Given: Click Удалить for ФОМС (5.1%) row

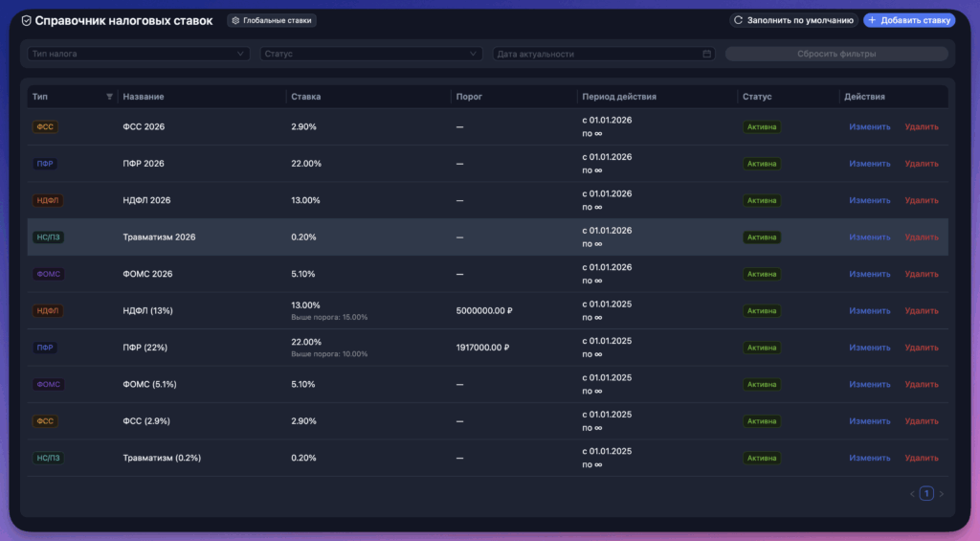Looking at the screenshot, I should pyautogui.click(x=922, y=385).
